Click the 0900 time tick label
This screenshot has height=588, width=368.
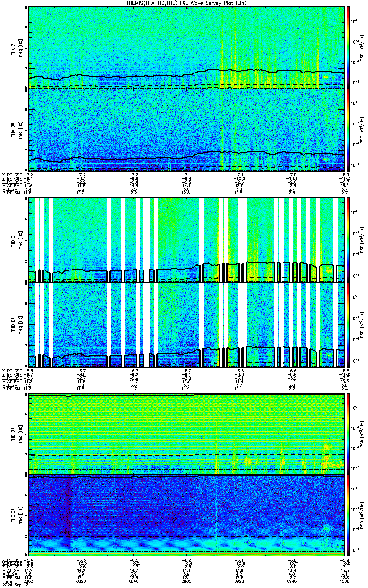(x=186, y=581)
